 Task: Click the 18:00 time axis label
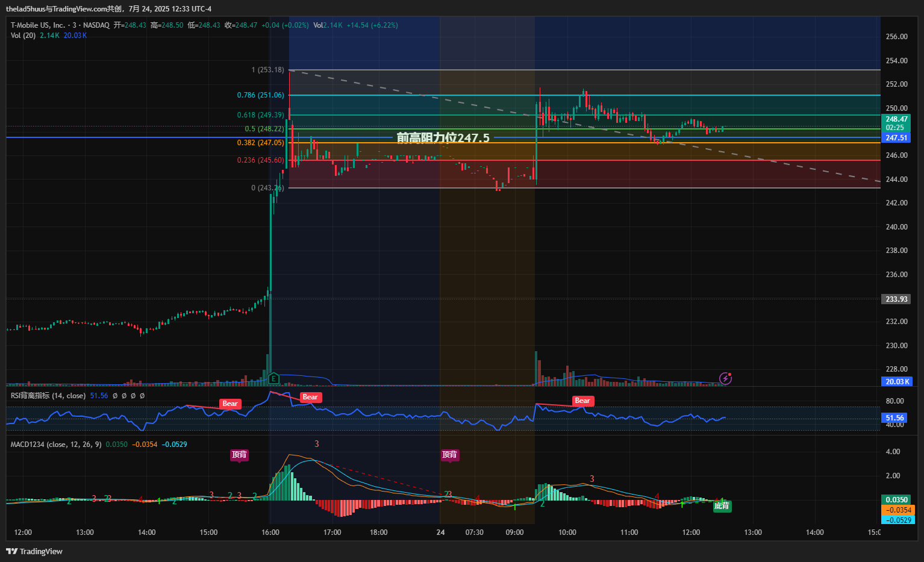(x=379, y=532)
